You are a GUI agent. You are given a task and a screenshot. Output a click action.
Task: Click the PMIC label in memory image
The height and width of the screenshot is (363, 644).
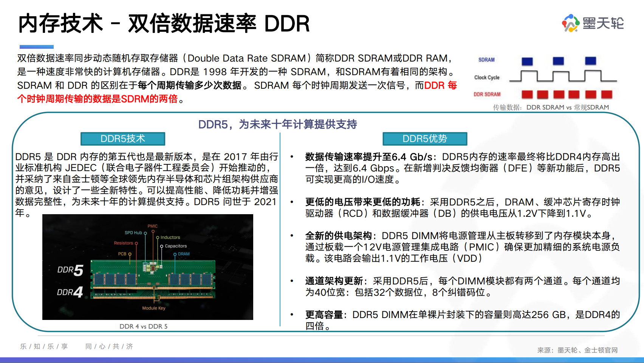tap(153, 226)
